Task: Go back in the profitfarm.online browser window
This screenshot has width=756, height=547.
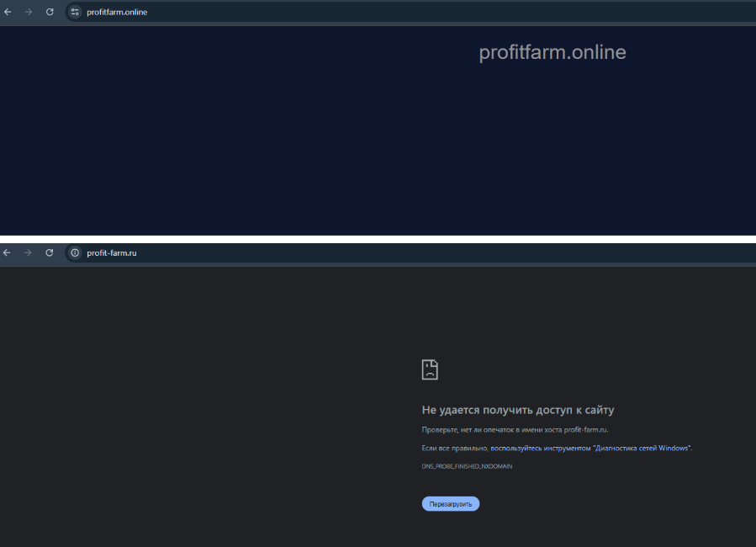Action: 8,12
